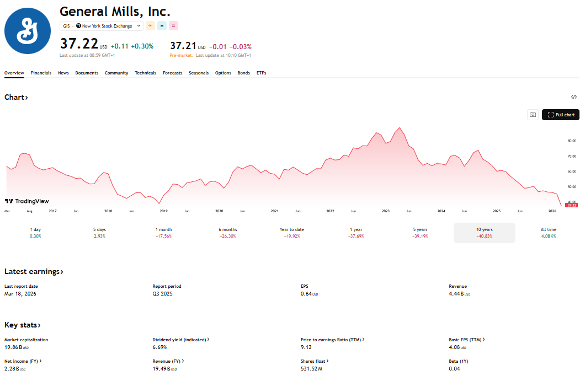Expand Price to earnings Ratio (TTM)
Image resolution: width=585 pixels, height=392 pixels.
[x=332, y=340]
